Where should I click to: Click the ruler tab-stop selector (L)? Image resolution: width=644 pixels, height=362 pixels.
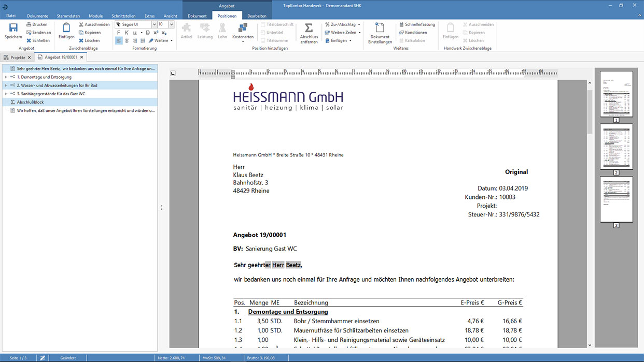(173, 73)
